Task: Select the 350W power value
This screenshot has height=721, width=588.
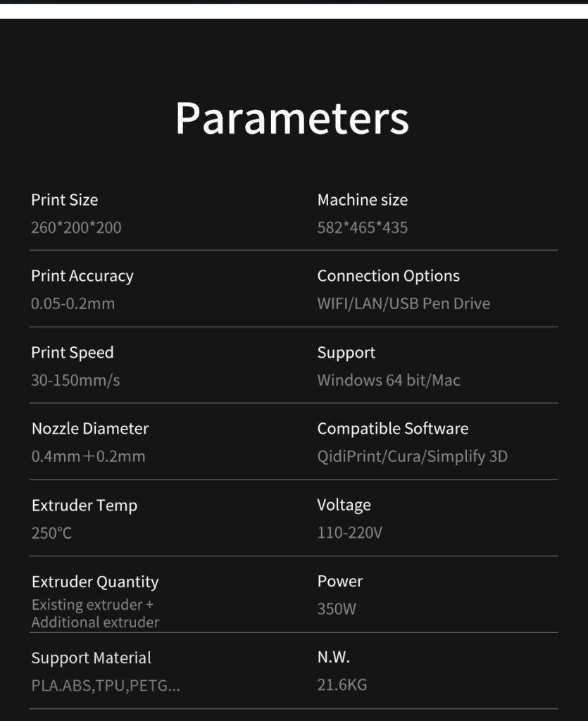Action: coord(337,609)
